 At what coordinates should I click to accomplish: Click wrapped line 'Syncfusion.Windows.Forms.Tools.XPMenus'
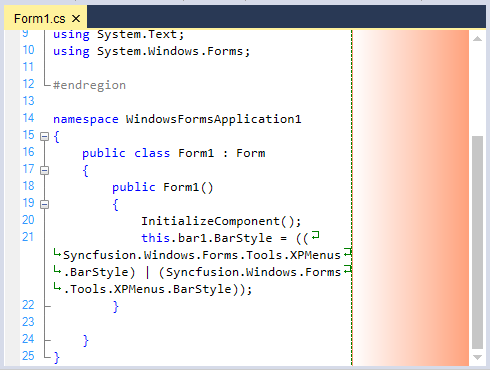[x=202, y=255]
